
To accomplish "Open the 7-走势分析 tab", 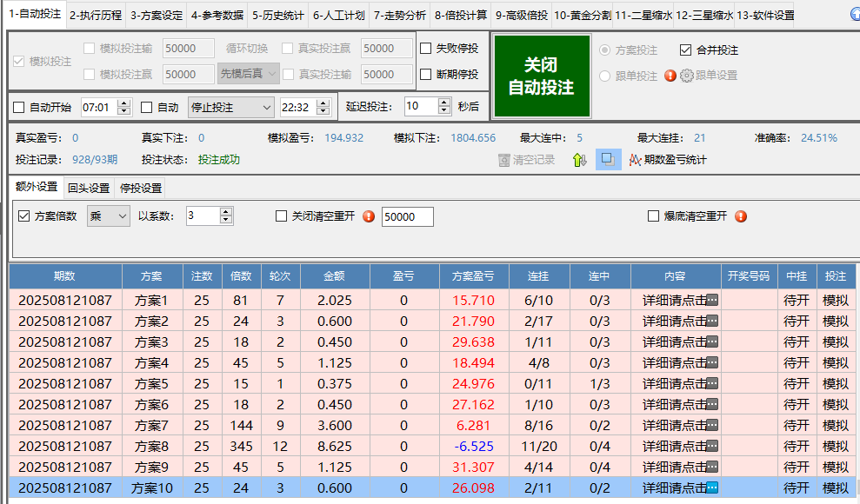I will coord(400,15).
